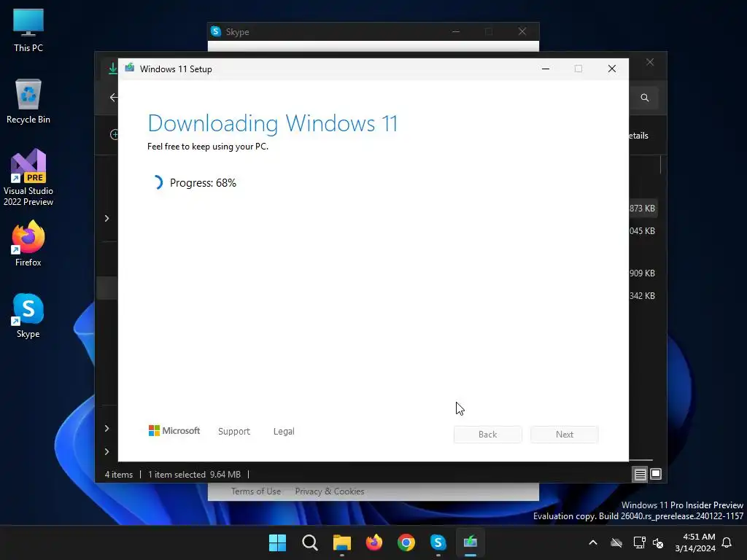Open the Legal link in Setup
Screen dimensions: 747x560
(x=284, y=432)
